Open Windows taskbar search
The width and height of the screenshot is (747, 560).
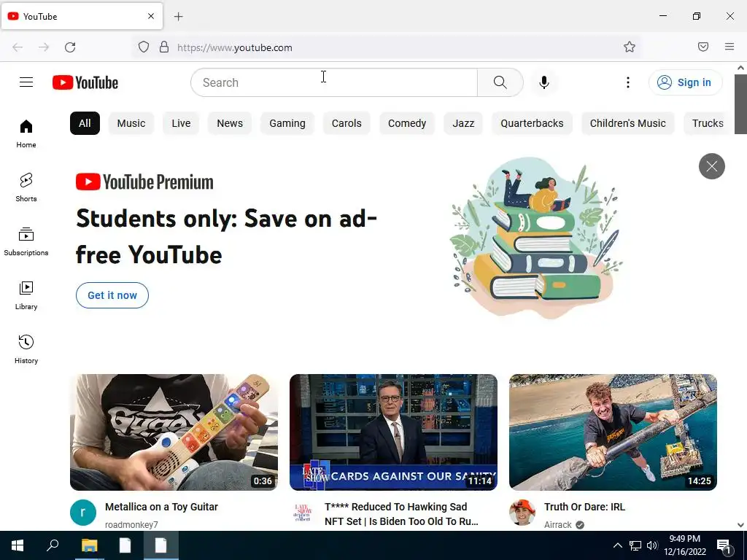tap(53, 545)
